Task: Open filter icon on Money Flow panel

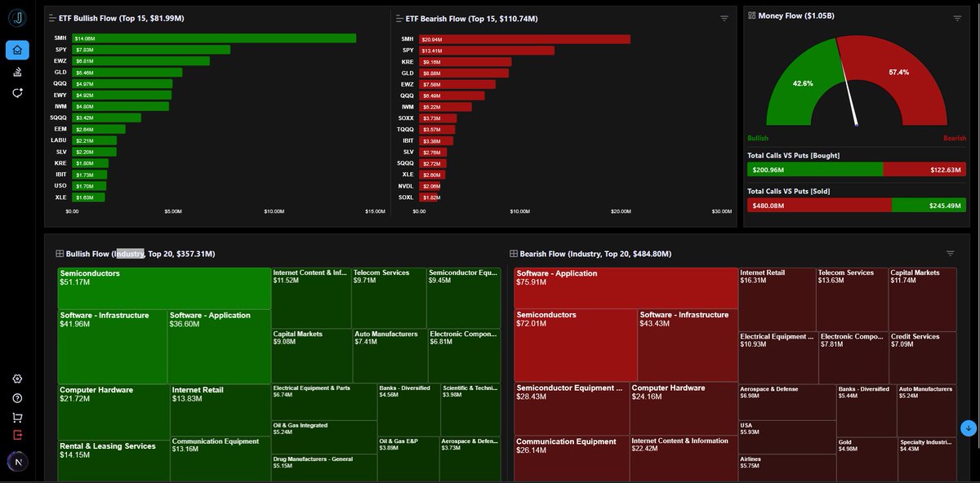Action: point(957,18)
